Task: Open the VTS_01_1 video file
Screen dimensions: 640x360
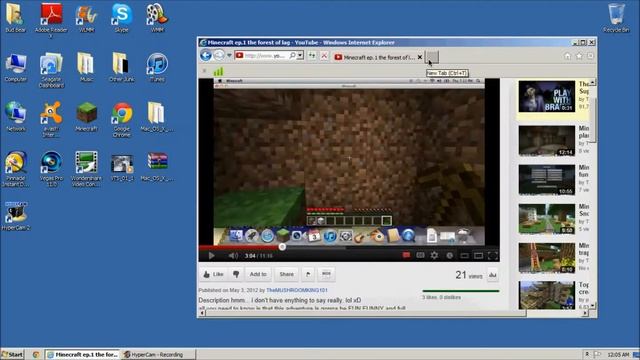Action: [122, 167]
